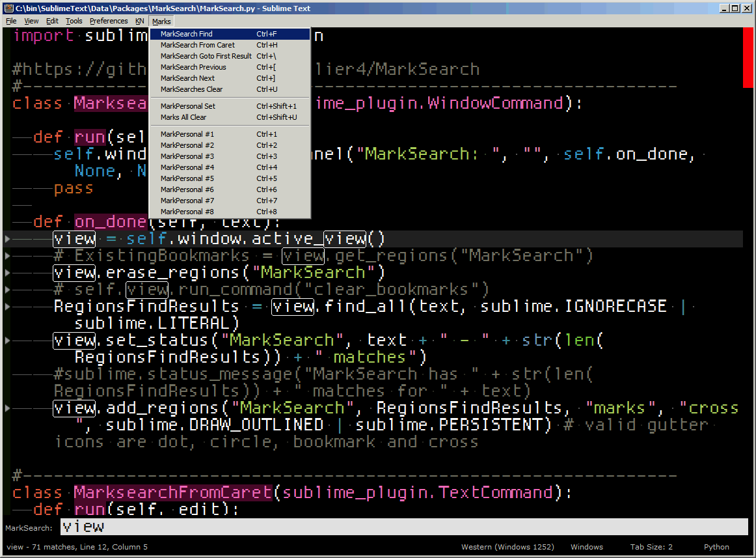This screenshot has width=756, height=558.
Task: Choose Marks All Clear
Action: [x=230, y=117]
